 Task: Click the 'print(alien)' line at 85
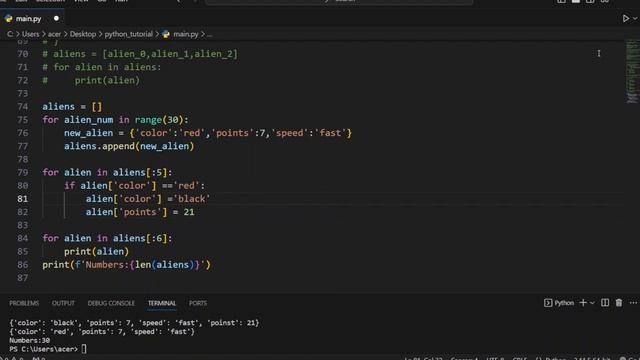coord(96,251)
